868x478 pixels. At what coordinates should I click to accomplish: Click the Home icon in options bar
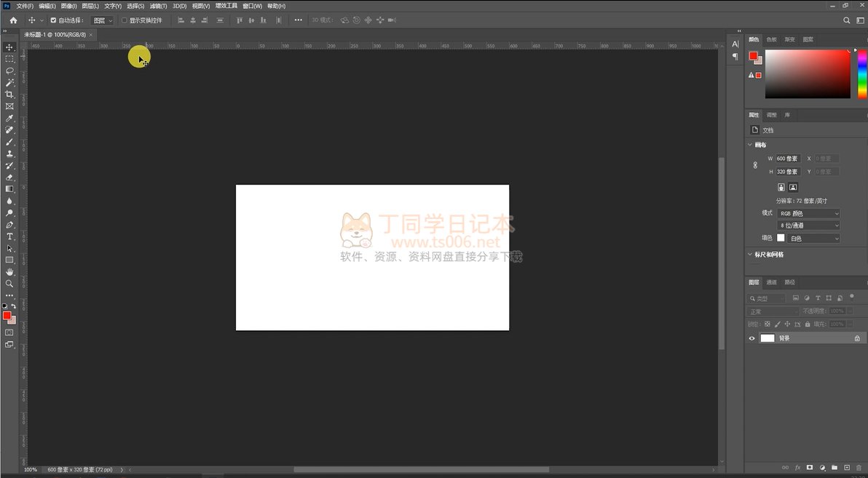tap(13, 20)
